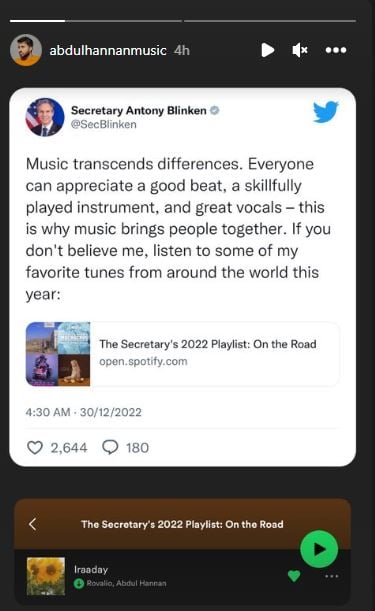Click the Twitter bird logo
Viewport: 375px width, 611px height.
click(325, 112)
